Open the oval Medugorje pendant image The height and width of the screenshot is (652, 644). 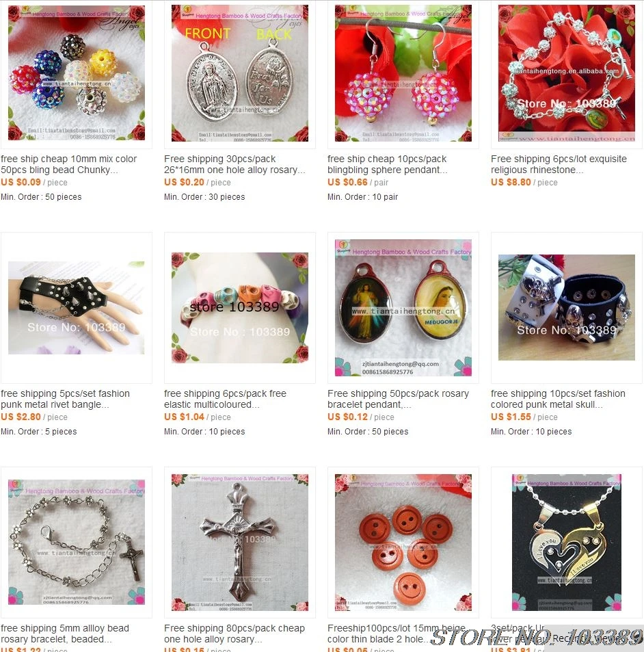(x=403, y=308)
